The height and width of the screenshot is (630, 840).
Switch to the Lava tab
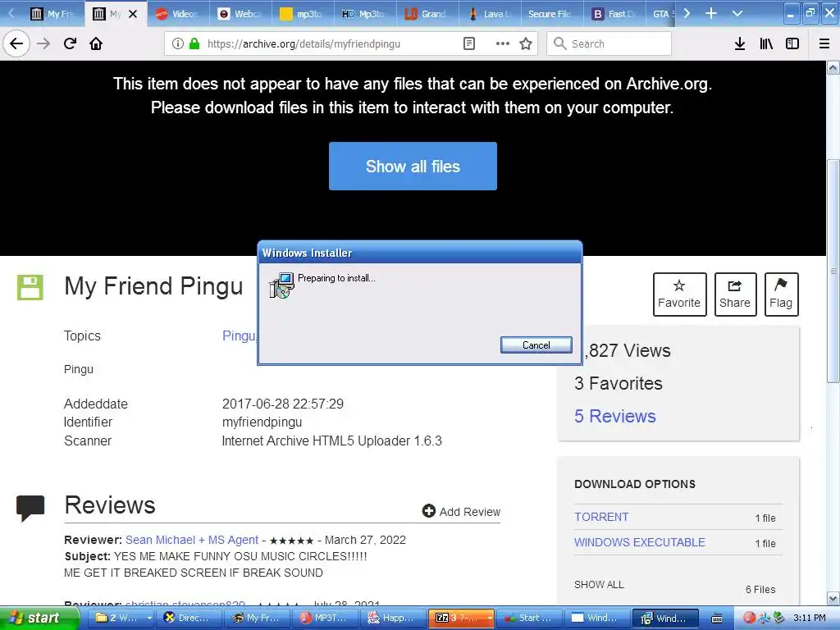tap(488, 14)
